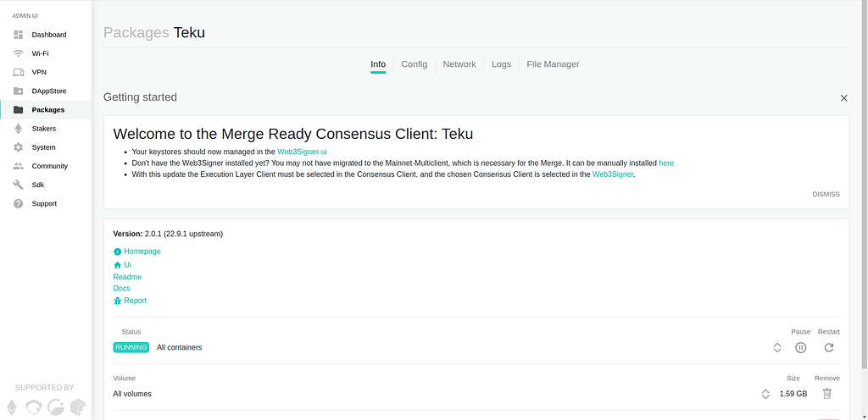This screenshot has width=868, height=420.
Task: Switch to the Network tab
Action: click(x=459, y=64)
